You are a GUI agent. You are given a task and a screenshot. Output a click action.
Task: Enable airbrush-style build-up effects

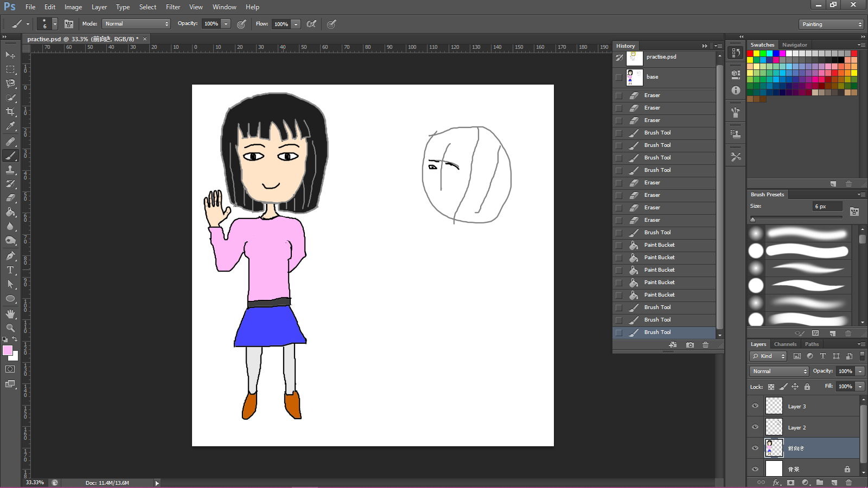[x=311, y=24]
